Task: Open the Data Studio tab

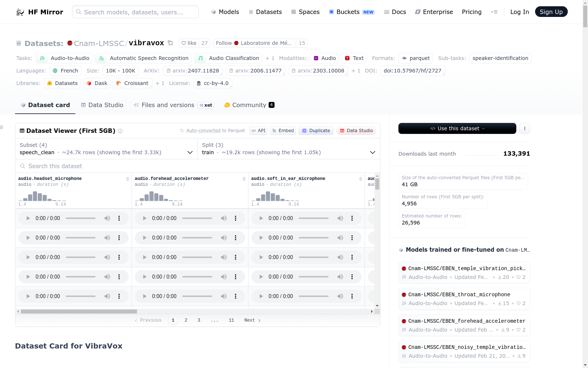Action: [x=102, y=105]
